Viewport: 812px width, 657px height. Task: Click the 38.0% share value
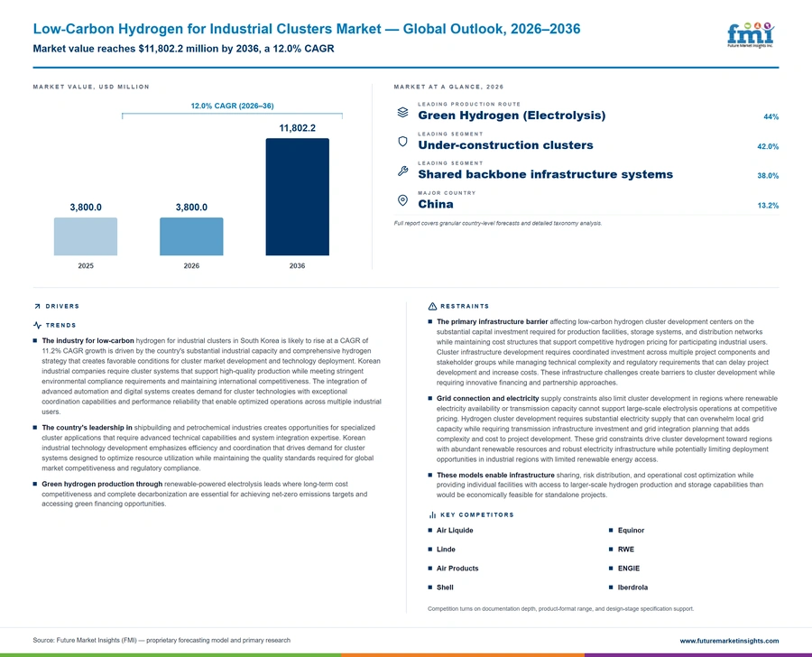pos(768,176)
